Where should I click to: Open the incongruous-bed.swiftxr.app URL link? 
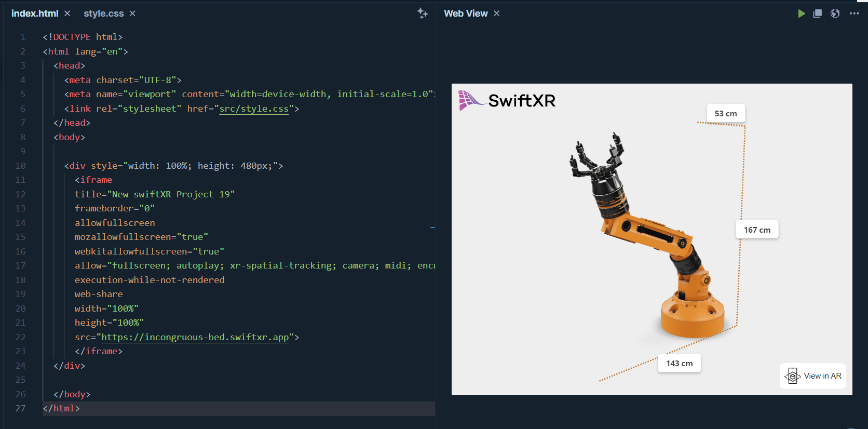click(195, 337)
